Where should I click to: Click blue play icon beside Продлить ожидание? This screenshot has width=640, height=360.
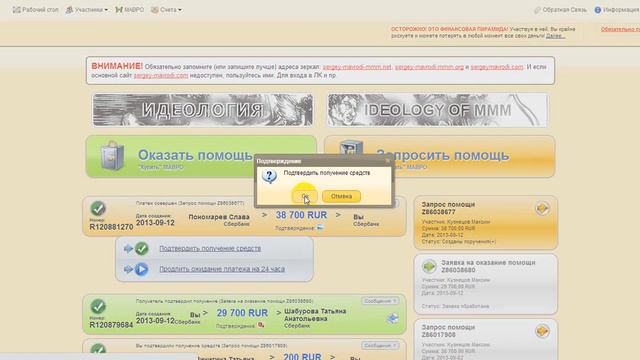click(142, 269)
